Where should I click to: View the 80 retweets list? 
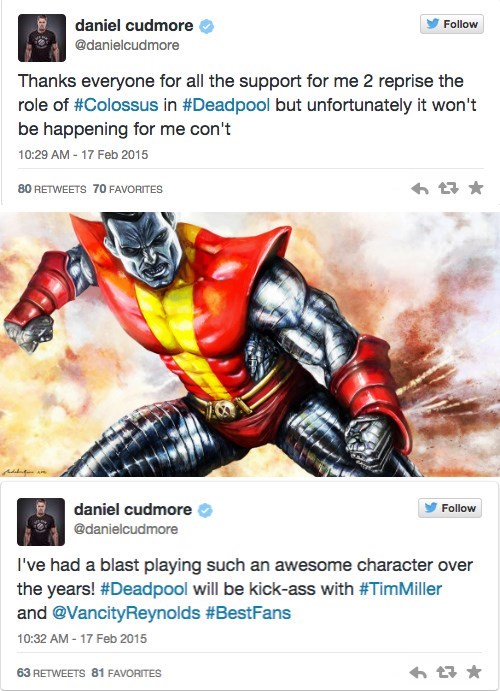pos(52,189)
